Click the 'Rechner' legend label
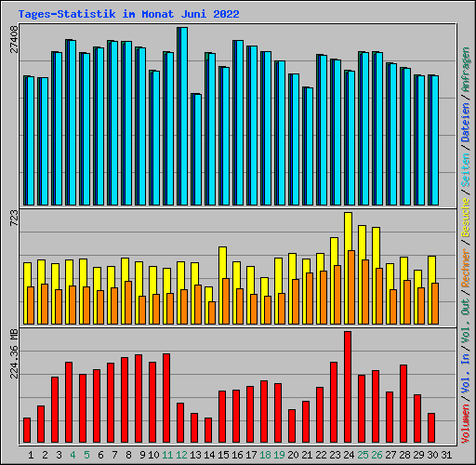 tap(466, 268)
